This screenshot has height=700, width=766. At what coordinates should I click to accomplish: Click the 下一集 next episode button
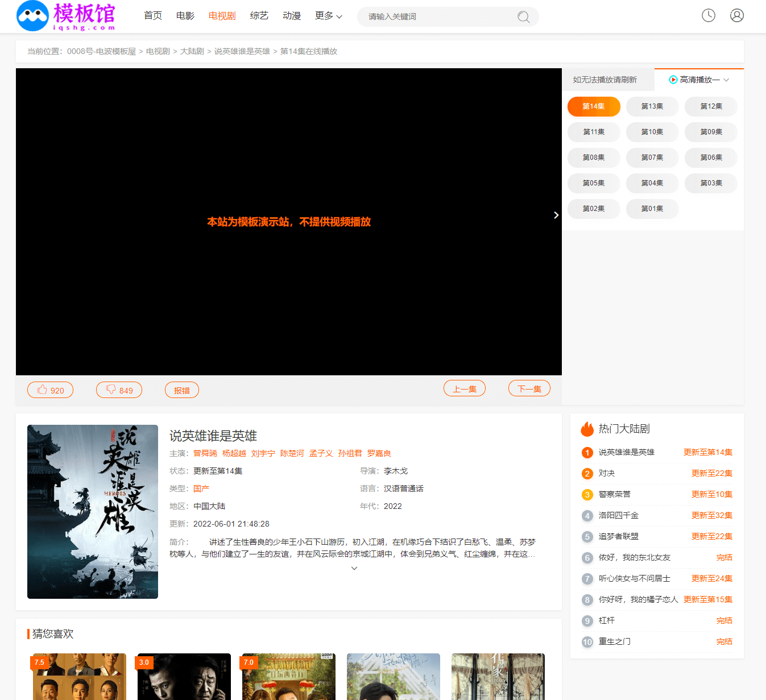tap(529, 388)
